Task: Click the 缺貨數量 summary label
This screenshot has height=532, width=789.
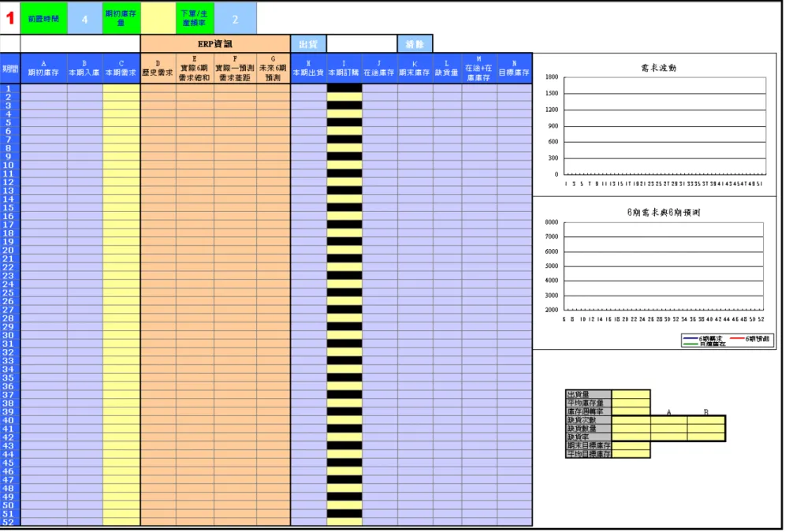Action: (x=588, y=428)
